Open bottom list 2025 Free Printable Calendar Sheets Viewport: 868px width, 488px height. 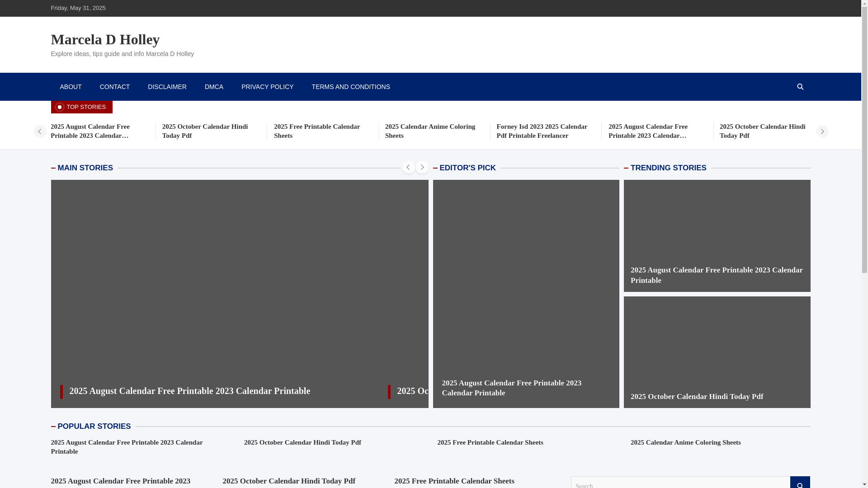coord(454,481)
